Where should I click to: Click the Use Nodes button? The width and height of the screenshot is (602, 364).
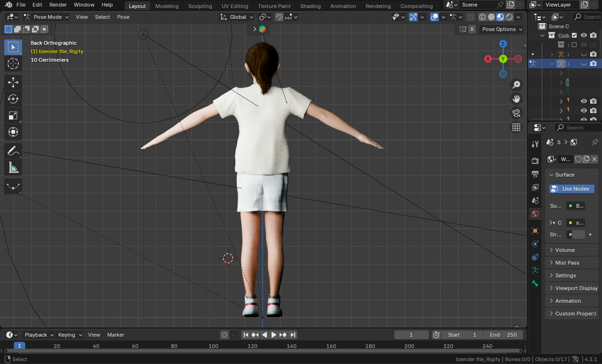click(x=572, y=189)
